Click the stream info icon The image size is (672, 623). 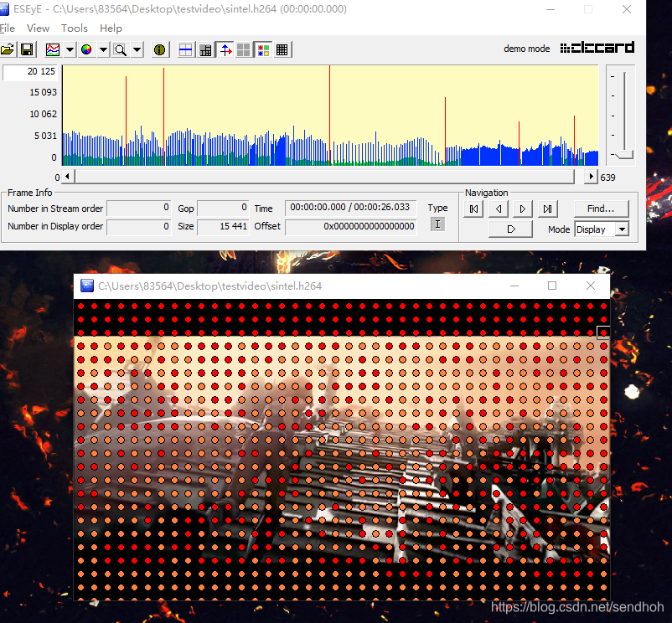click(159, 49)
